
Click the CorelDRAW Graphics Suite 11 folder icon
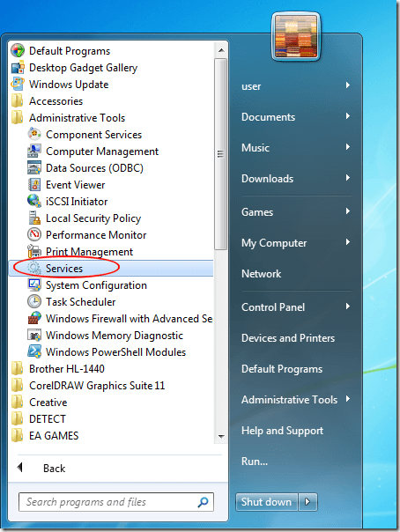pos(18,385)
